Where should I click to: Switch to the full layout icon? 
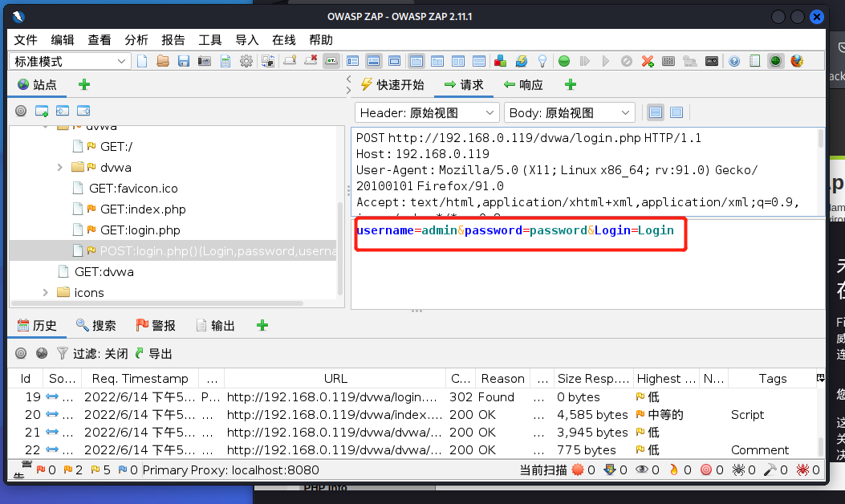coord(395,62)
